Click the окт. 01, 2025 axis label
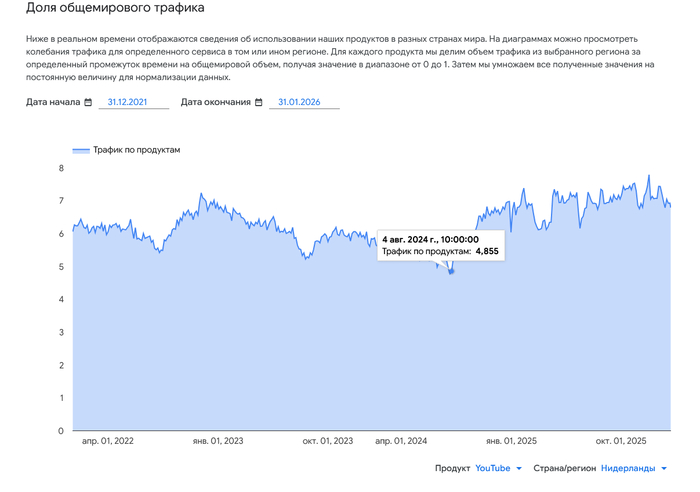The height and width of the screenshot is (492, 700). coord(621,441)
